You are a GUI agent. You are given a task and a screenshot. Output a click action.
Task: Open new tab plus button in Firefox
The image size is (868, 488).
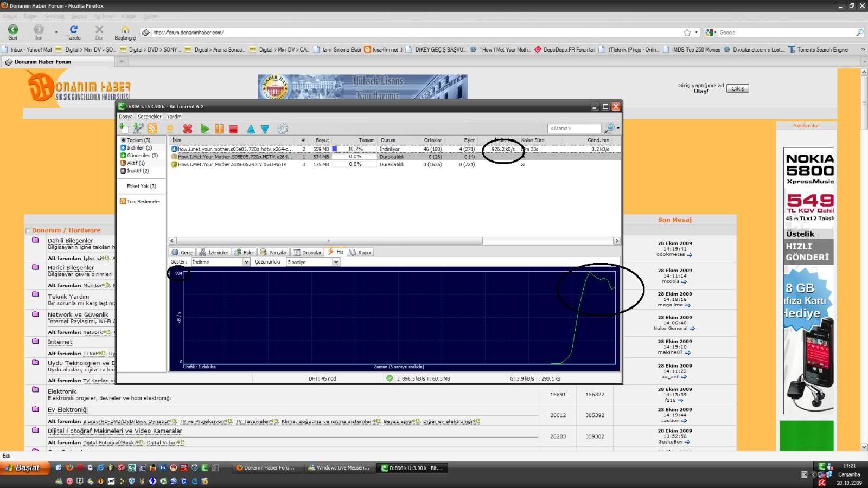pyautogui.click(x=122, y=62)
